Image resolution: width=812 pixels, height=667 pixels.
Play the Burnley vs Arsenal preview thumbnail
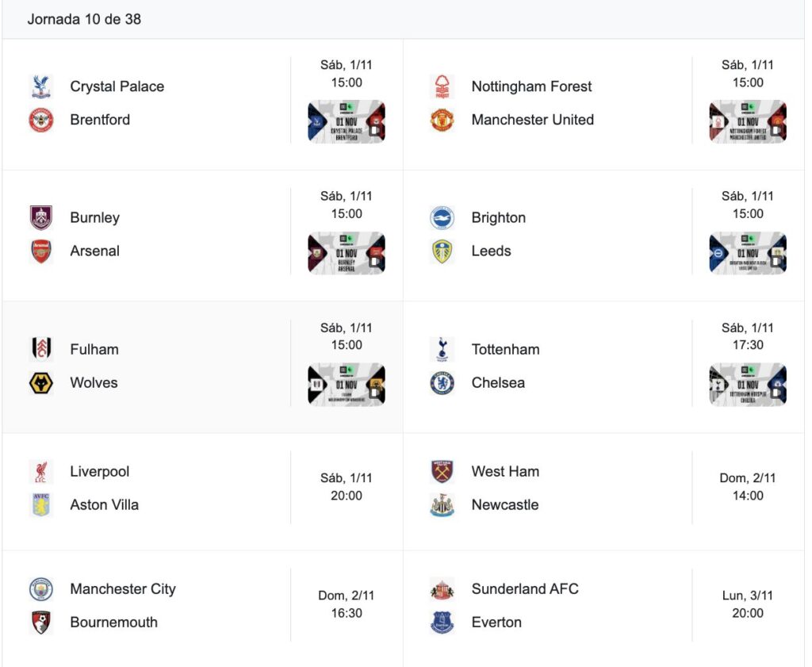pyautogui.click(x=347, y=253)
